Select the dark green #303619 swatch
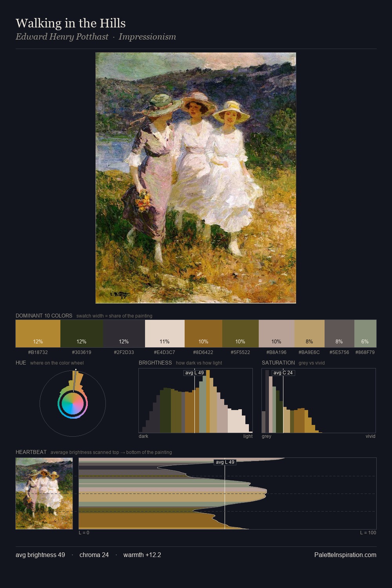Screen dimensions: 392x588 (82, 334)
